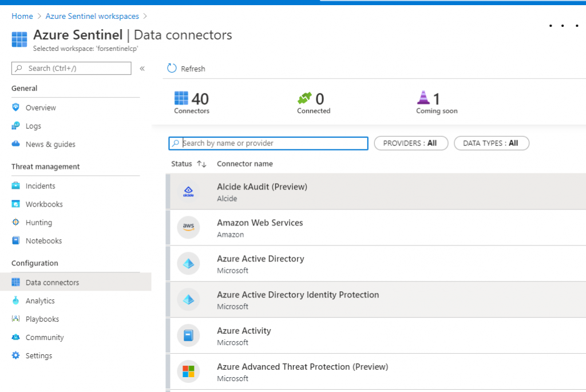Select the Azure Activity connector row
Screen dimensions: 586x392
(376, 335)
